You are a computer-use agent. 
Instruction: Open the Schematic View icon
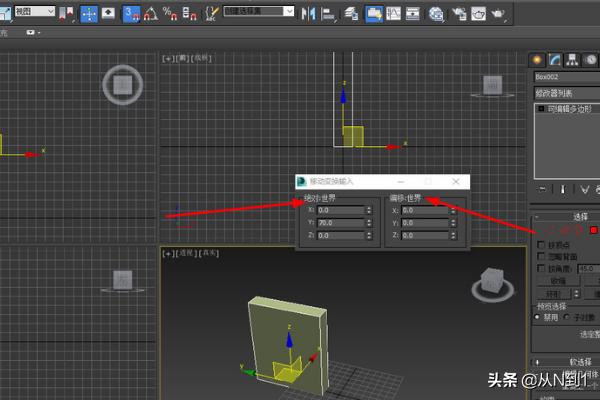click(412, 14)
